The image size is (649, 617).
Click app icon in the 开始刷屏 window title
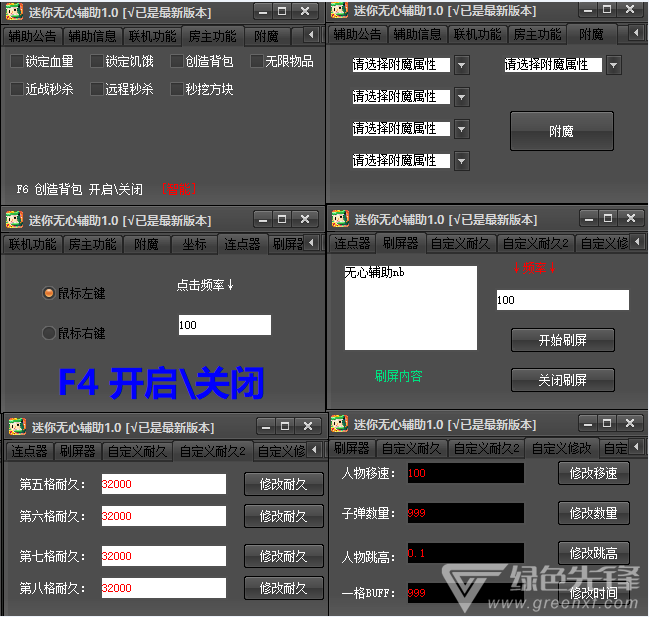pos(340,218)
